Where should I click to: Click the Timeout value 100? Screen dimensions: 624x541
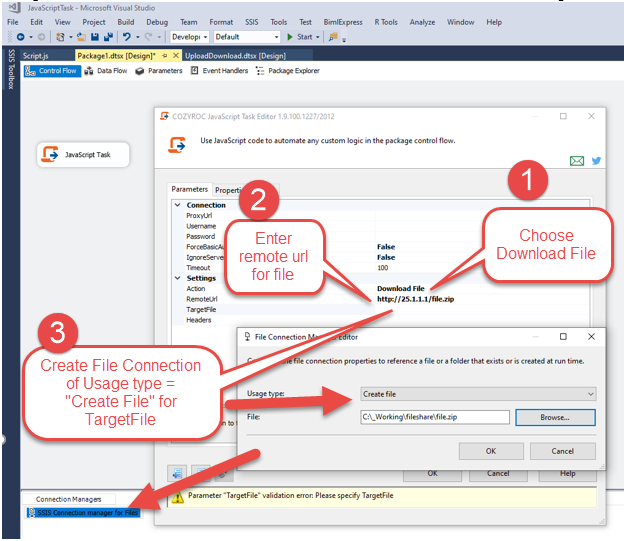pos(382,268)
